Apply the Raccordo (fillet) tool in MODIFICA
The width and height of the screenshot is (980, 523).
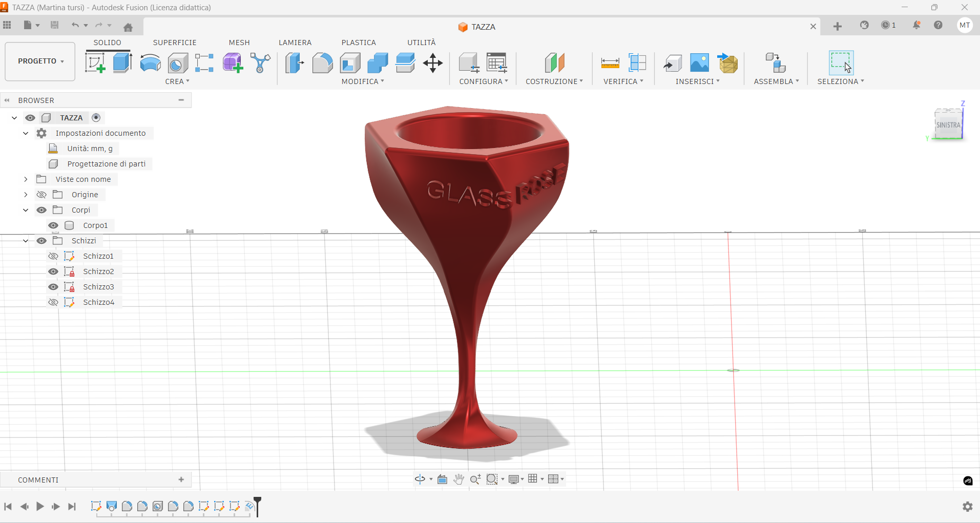coord(322,62)
